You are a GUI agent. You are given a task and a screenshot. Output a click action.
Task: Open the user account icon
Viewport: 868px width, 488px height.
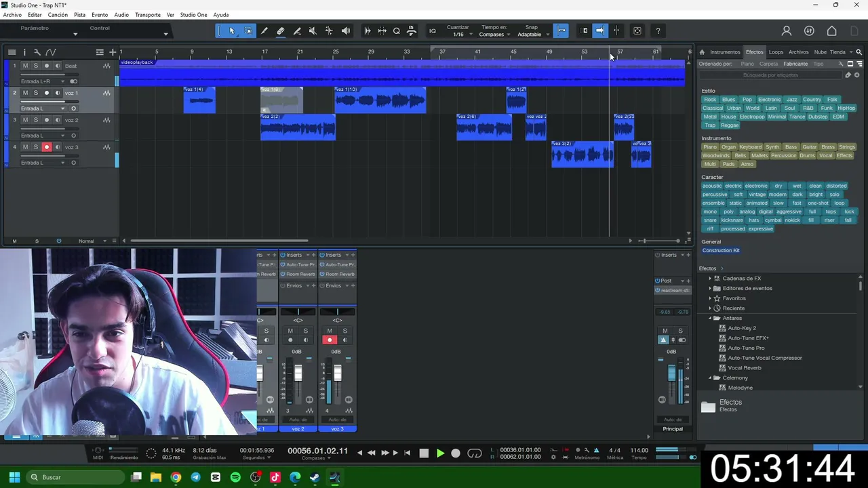coord(787,30)
